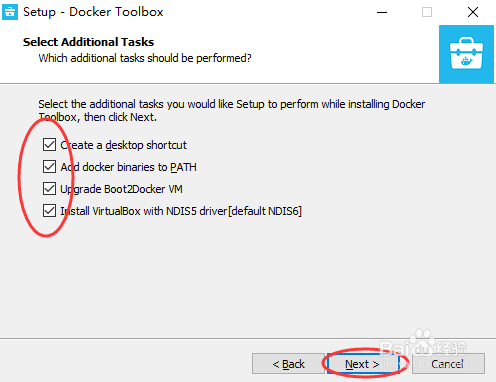
Task: Cancel the Docker Toolbox setup
Action: [448, 364]
